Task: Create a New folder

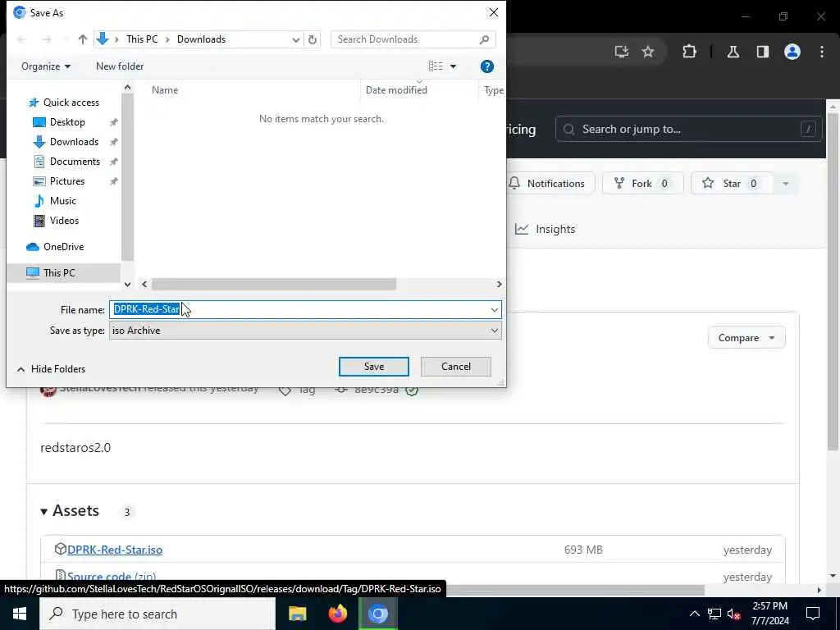Action: (120, 66)
